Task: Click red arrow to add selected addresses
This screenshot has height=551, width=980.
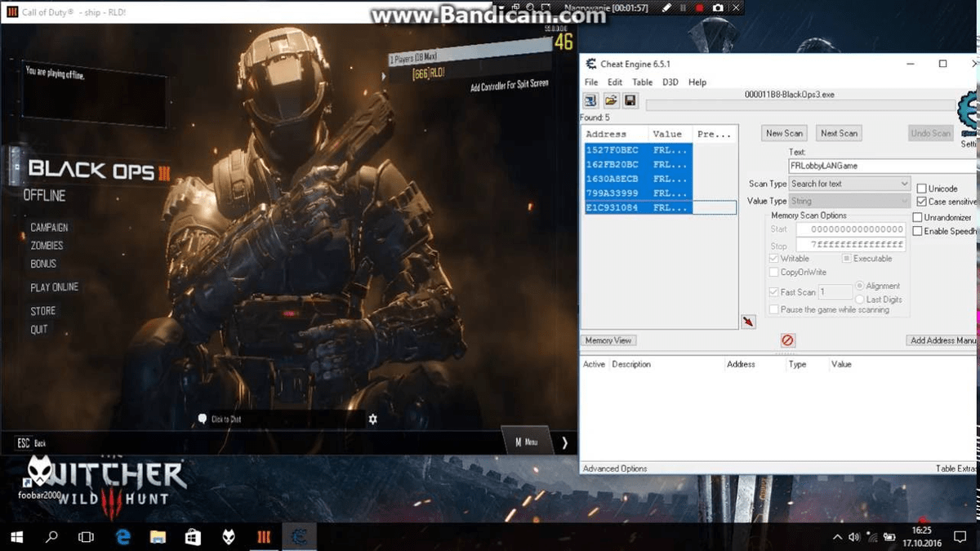Action: pos(748,322)
